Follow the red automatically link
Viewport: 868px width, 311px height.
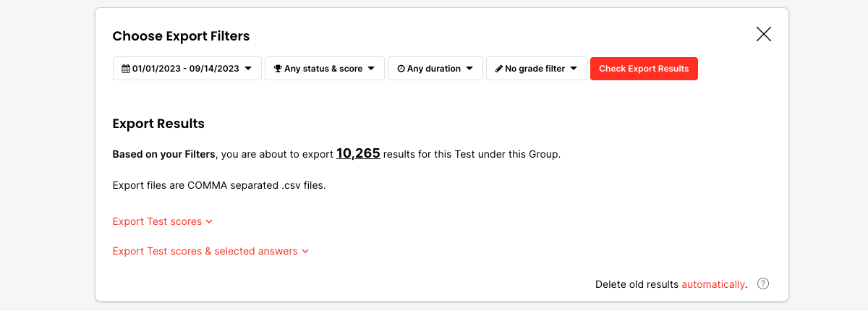click(712, 284)
